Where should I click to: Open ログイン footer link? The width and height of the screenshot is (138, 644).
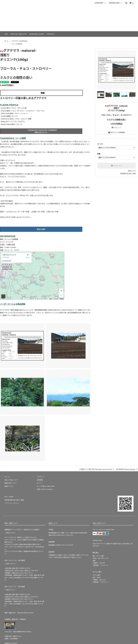tap(40, 483)
